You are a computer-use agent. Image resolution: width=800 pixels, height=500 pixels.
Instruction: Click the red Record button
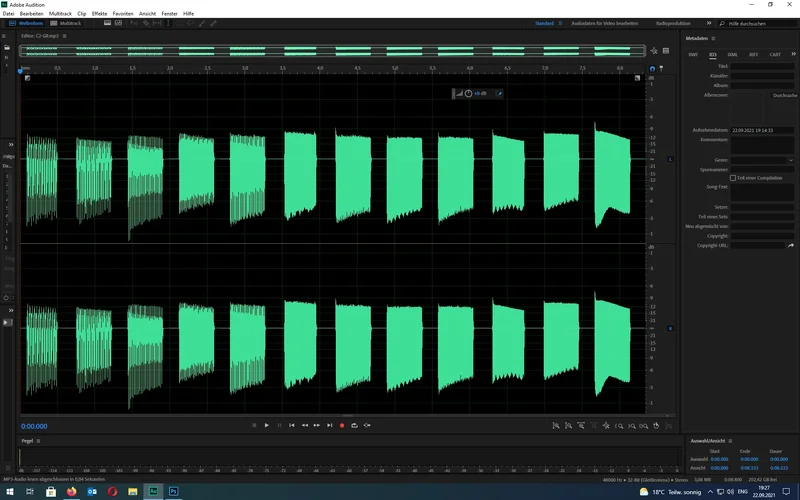point(342,425)
